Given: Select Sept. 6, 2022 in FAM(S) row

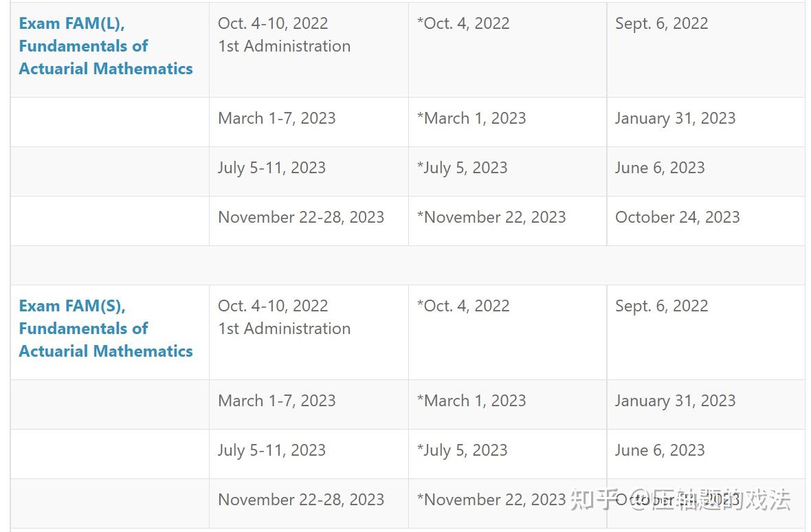Looking at the screenshot, I should (661, 306).
